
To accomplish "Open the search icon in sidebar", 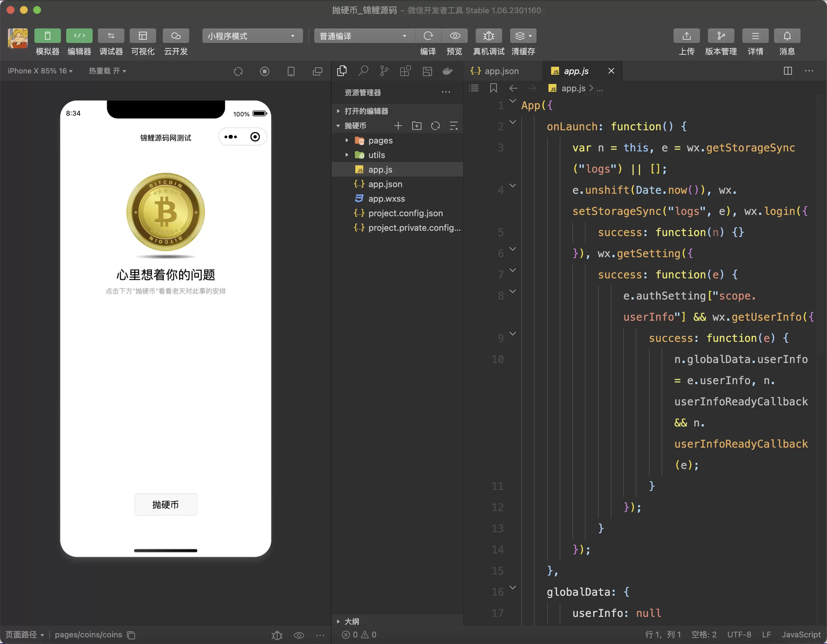I will point(363,71).
